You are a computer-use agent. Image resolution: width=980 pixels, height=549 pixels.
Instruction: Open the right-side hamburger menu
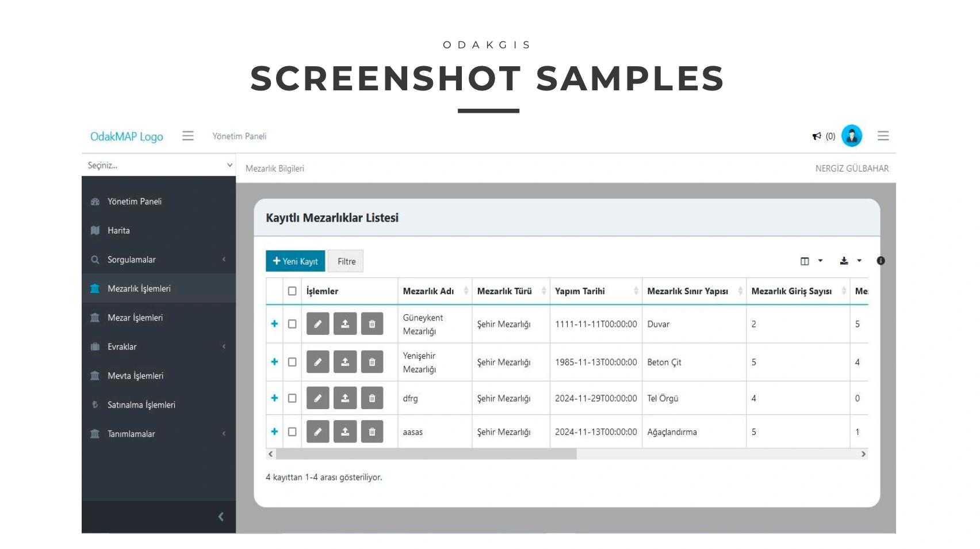coord(883,136)
